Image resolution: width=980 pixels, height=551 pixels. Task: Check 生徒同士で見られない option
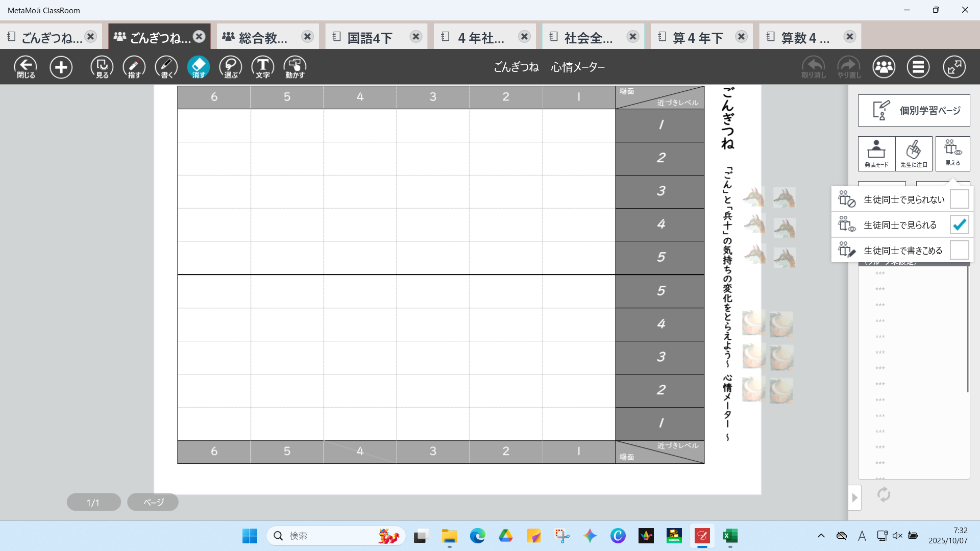click(x=959, y=199)
